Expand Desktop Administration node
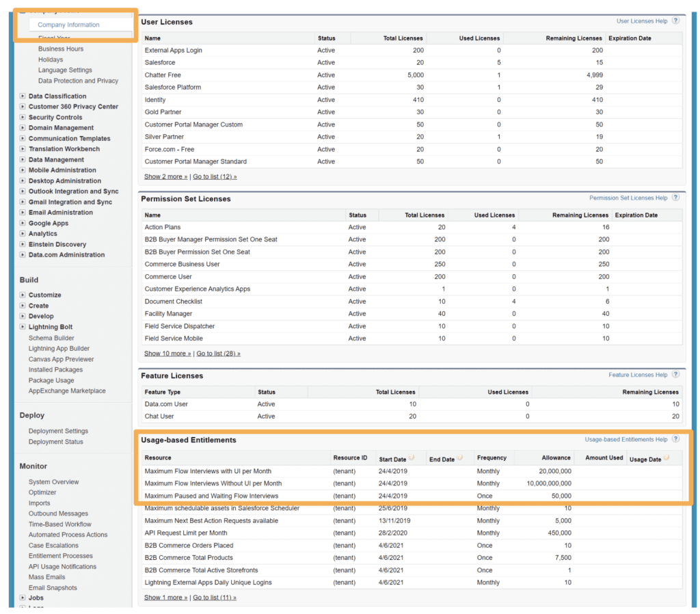Viewport: 700px width, 614px height. [23, 181]
